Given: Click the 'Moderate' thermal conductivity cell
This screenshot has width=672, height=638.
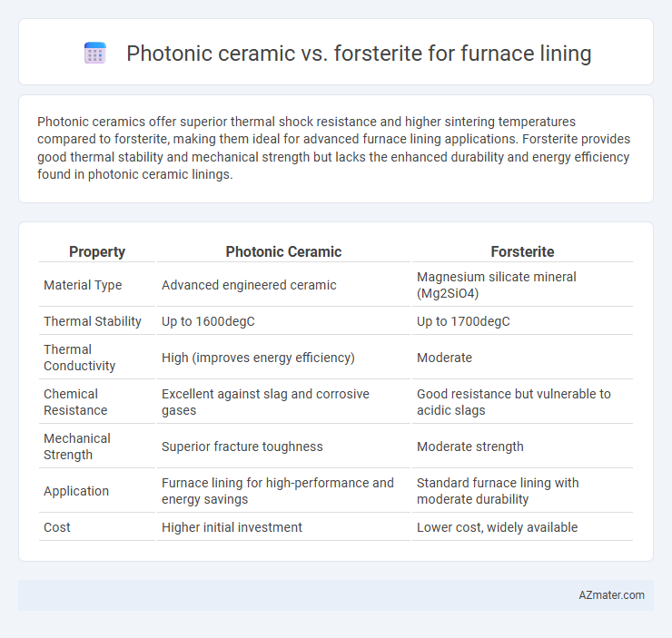Looking at the screenshot, I should (444, 358).
